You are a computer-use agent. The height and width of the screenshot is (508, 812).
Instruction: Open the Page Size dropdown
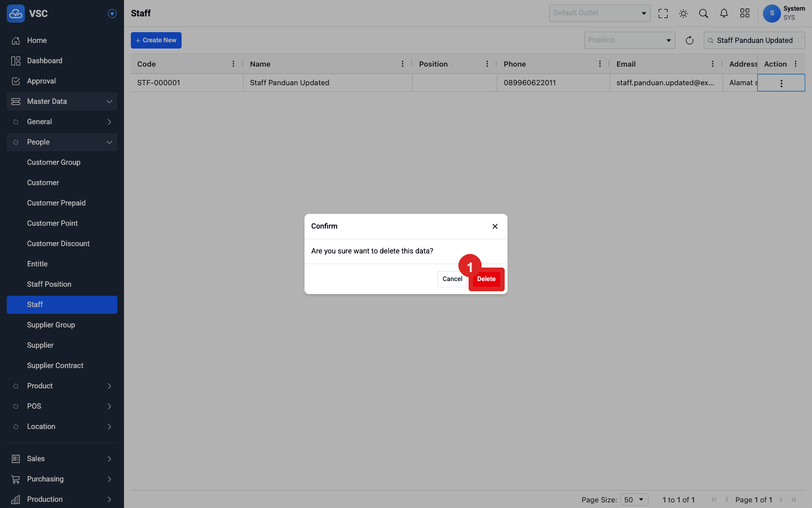tap(634, 500)
